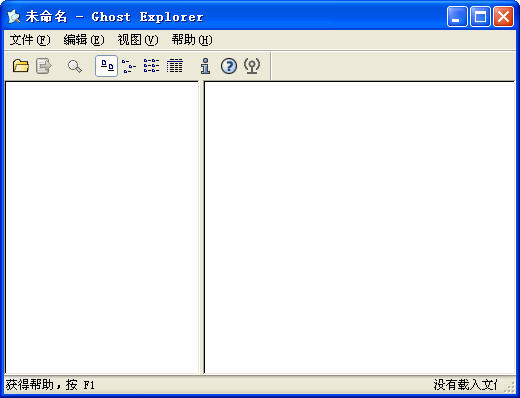
Task: Open the 文件(F) menu
Action: click(30, 40)
